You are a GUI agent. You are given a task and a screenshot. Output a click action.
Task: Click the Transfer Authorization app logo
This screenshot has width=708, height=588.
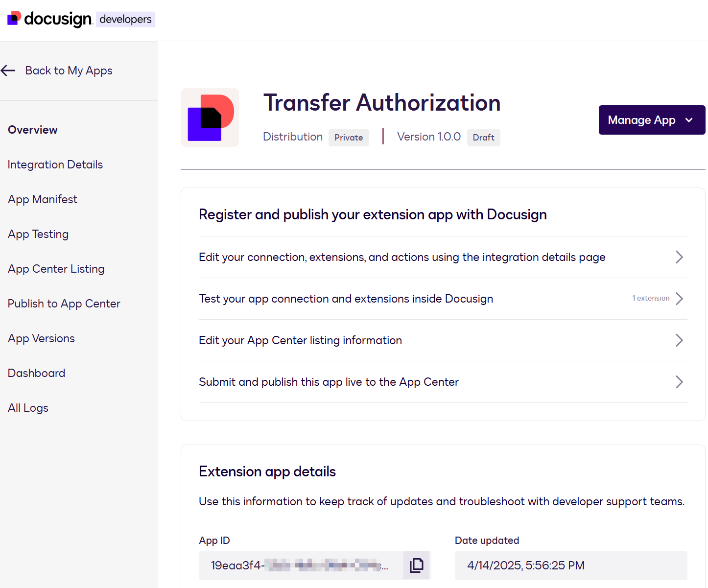tap(210, 117)
